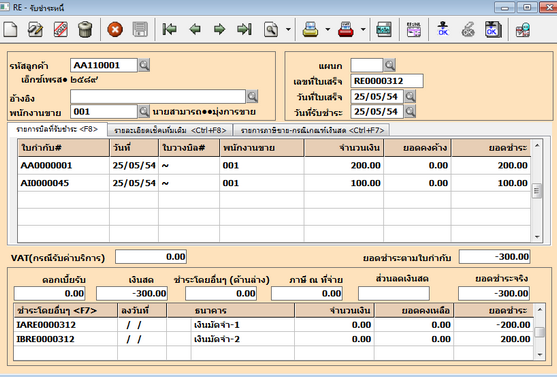Screen dimensions: 557x377
Task: Expand the search document dropdown arrow
Action: click(x=288, y=29)
